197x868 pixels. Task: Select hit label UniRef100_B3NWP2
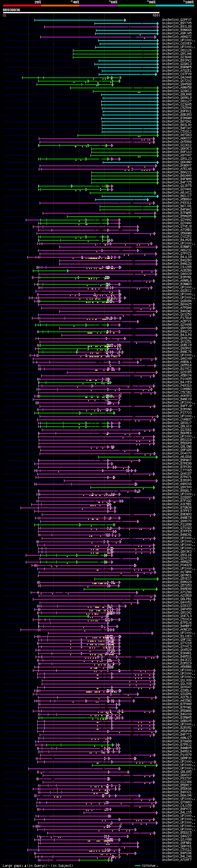177,247
